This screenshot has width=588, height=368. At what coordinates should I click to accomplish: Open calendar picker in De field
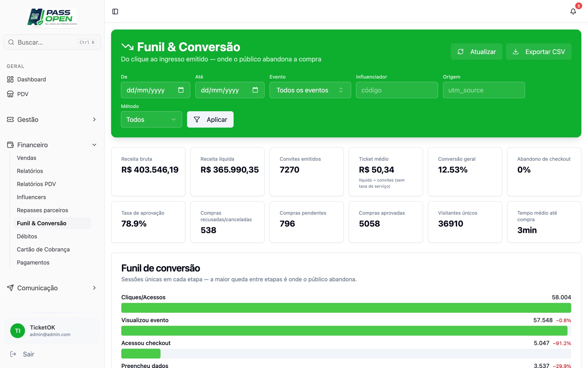tap(181, 90)
